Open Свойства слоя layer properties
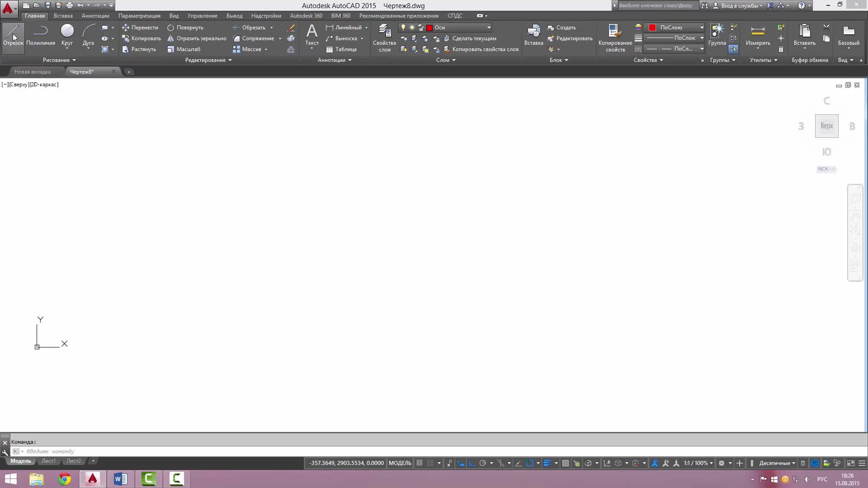Image resolution: width=868 pixels, height=488 pixels. point(384,38)
